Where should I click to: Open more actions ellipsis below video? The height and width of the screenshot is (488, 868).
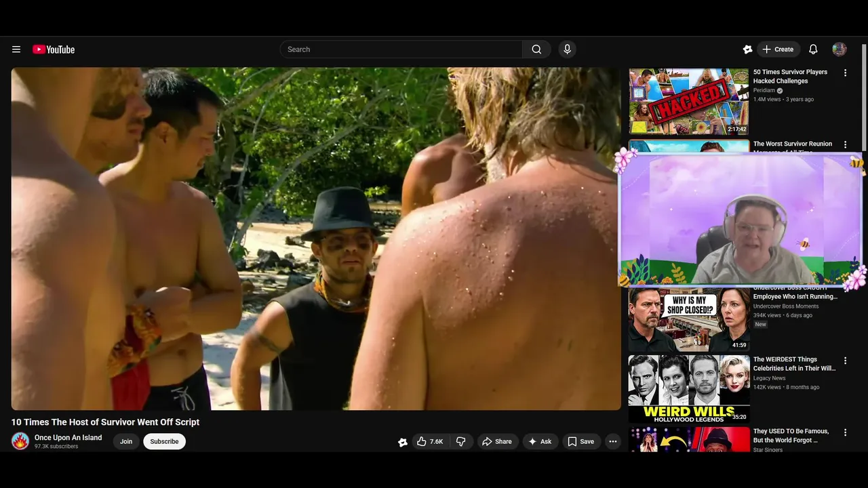613,441
